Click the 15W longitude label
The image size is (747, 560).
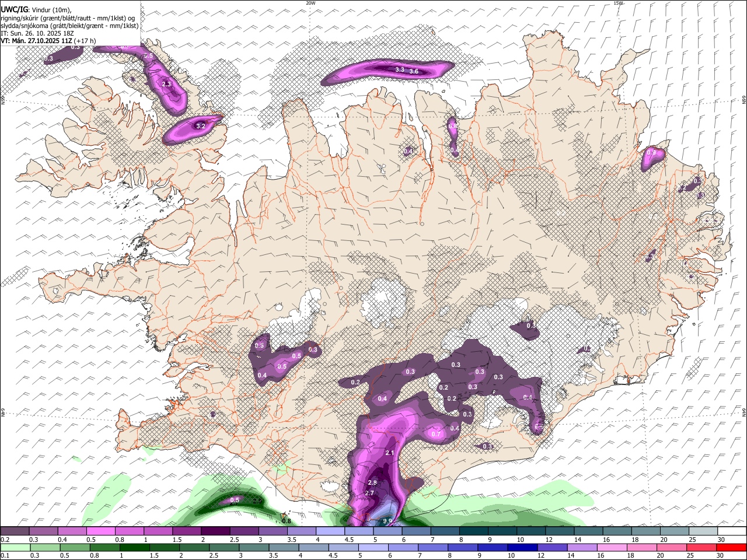[618, 3]
